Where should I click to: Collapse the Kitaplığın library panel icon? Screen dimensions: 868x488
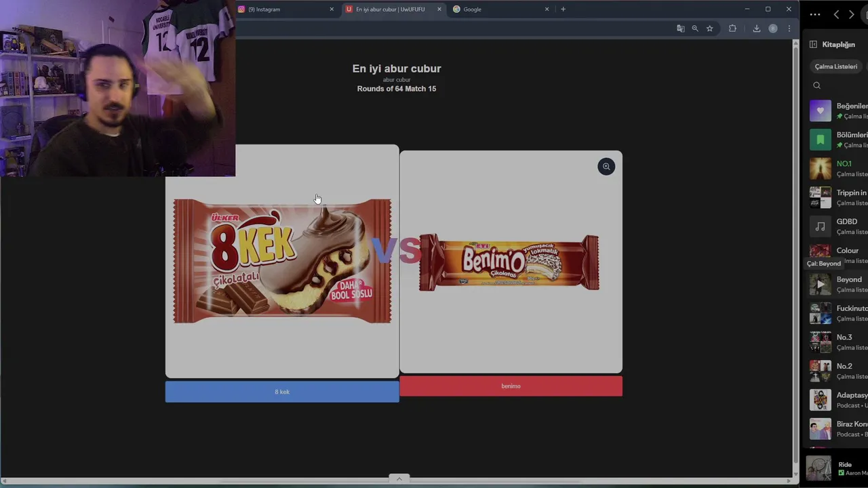coord(813,44)
